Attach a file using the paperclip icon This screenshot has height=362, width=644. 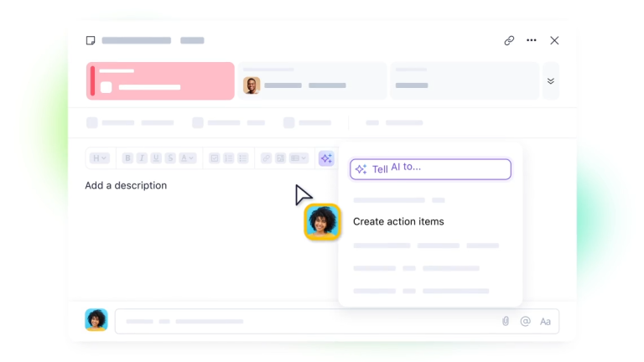[506, 321]
